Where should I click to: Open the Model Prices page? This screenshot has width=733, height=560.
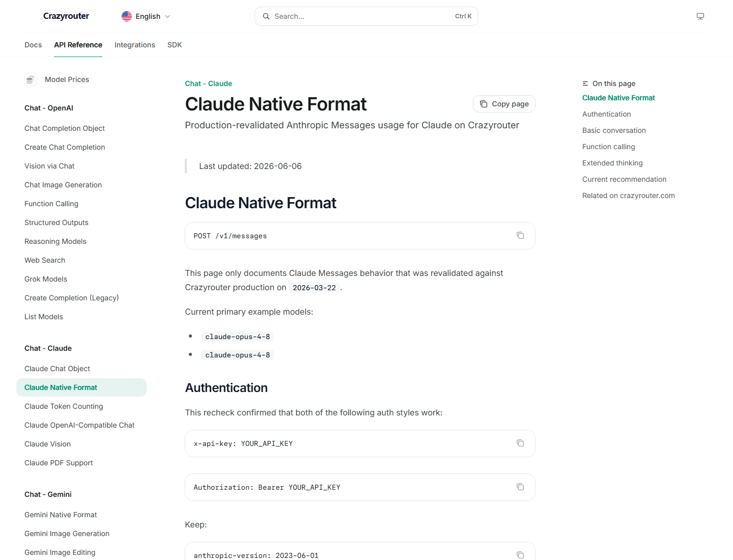click(x=67, y=79)
